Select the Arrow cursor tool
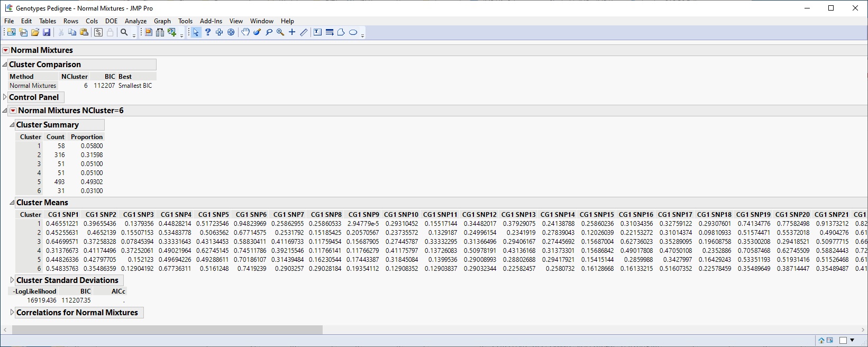Viewport: 868px width, 347px height. [x=196, y=32]
